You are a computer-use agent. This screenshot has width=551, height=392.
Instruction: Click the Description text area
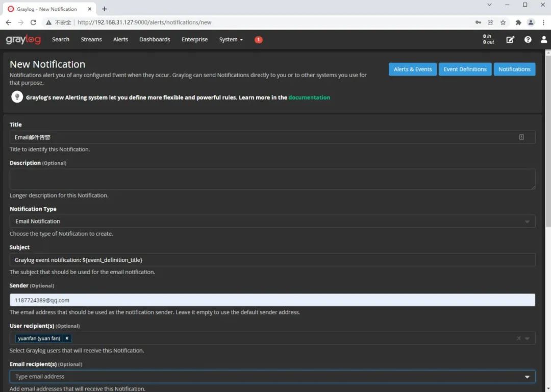pyautogui.click(x=272, y=179)
